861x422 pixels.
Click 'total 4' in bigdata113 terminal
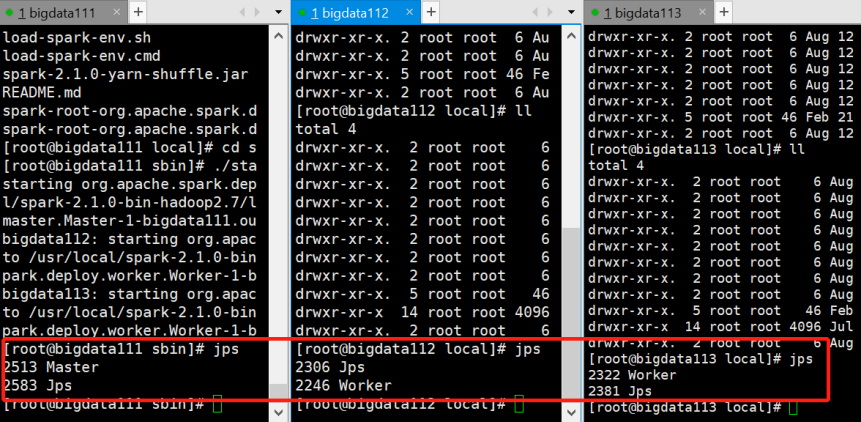(616, 165)
